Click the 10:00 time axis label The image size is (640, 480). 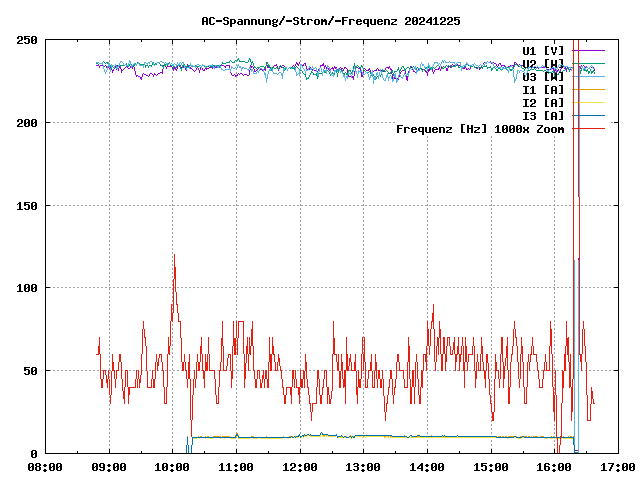coord(172,467)
